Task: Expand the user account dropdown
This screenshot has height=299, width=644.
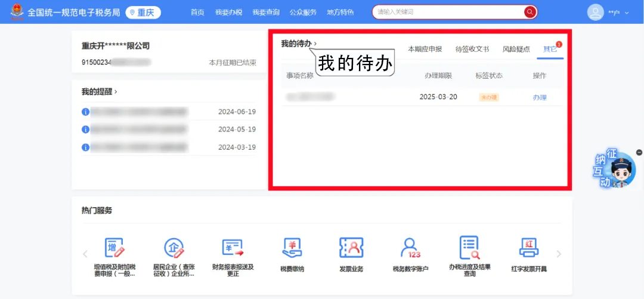Action: (x=627, y=13)
